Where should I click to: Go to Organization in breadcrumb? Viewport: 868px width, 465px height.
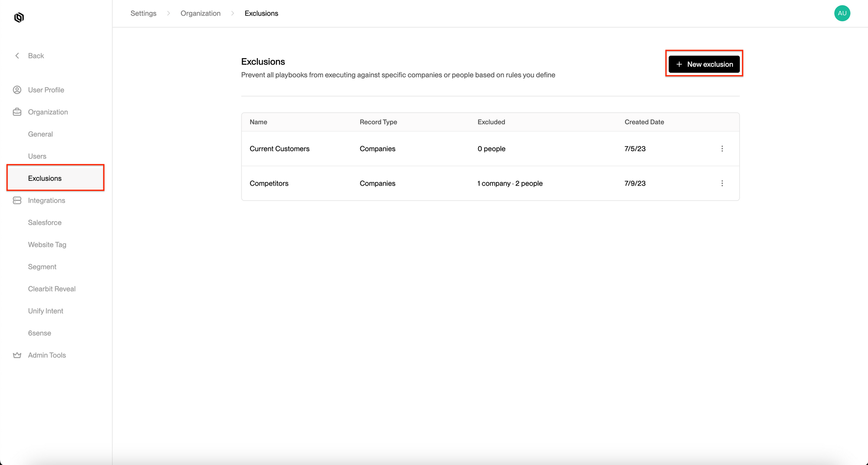pos(201,13)
